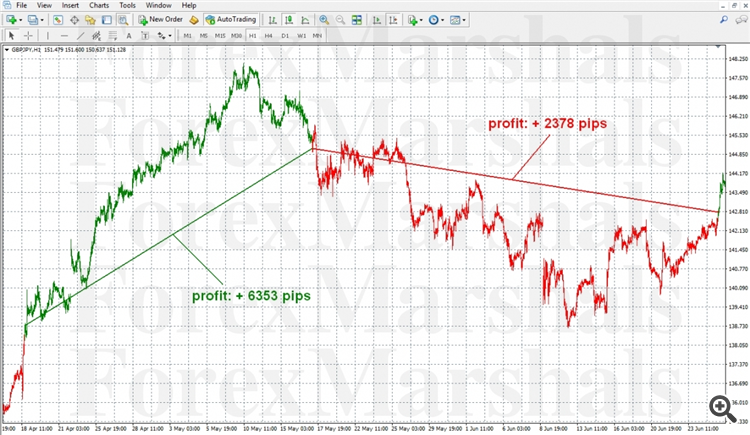Select the text label tool

(x=145, y=36)
